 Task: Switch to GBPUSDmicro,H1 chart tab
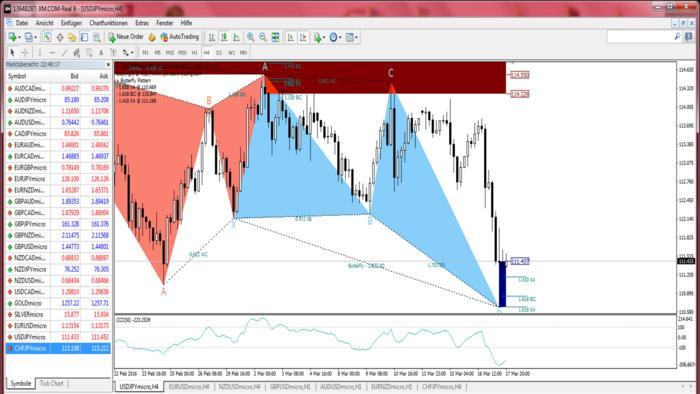[x=290, y=386]
